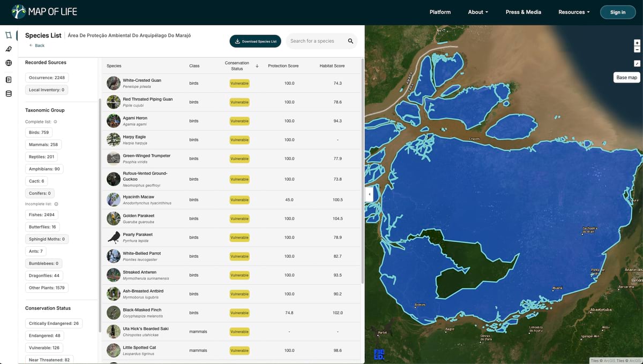Open the Base map selector
This screenshot has height=364, width=643.
coord(626,78)
